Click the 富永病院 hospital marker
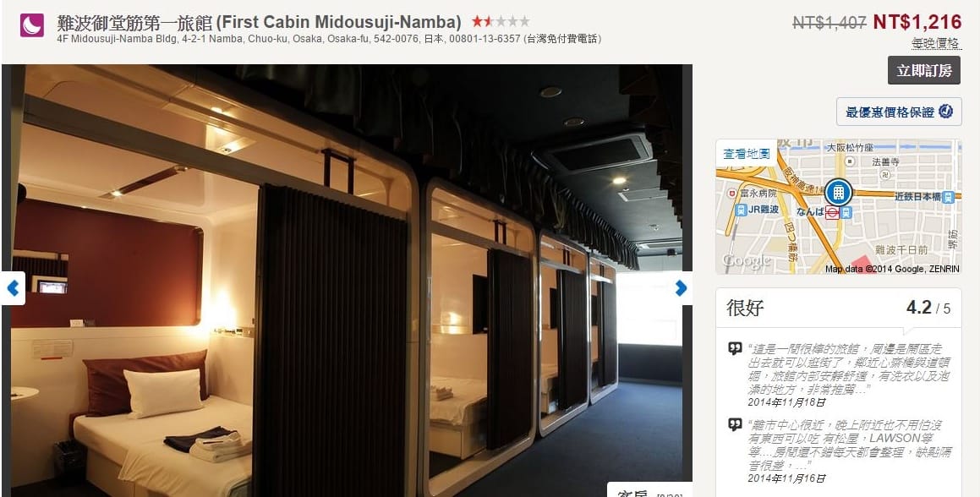This screenshot has height=497, width=980. click(x=732, y=194)
